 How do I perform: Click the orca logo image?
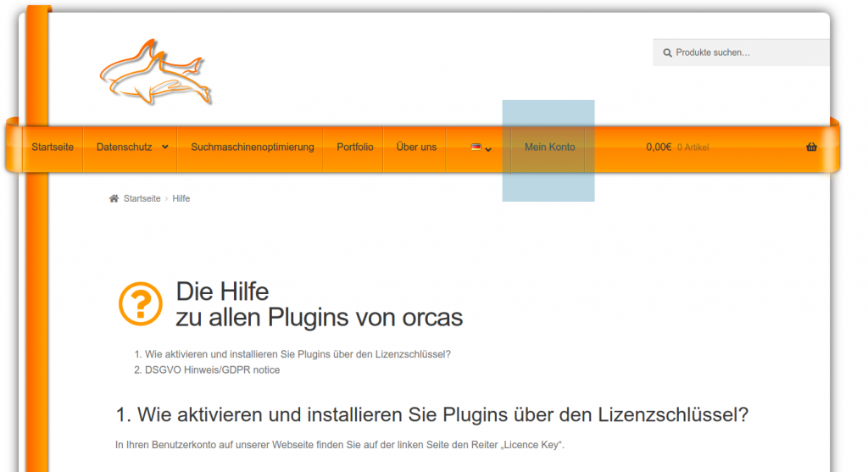(155, 73)
